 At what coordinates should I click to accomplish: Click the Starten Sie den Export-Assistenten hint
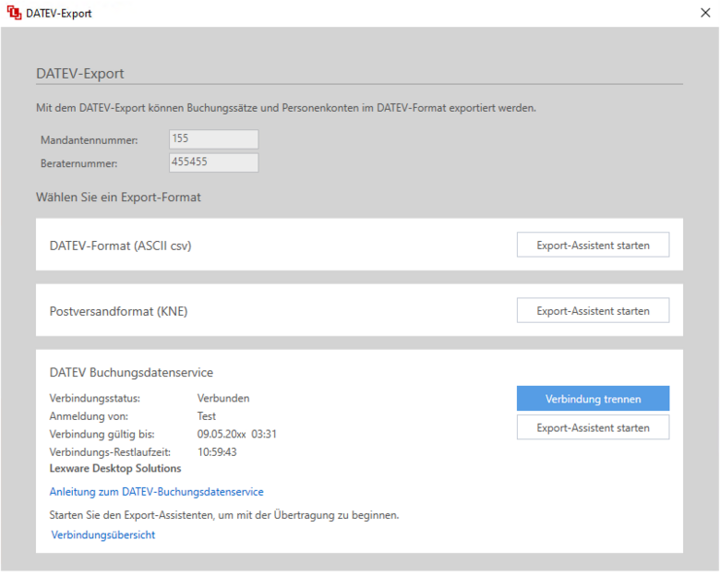224,515
